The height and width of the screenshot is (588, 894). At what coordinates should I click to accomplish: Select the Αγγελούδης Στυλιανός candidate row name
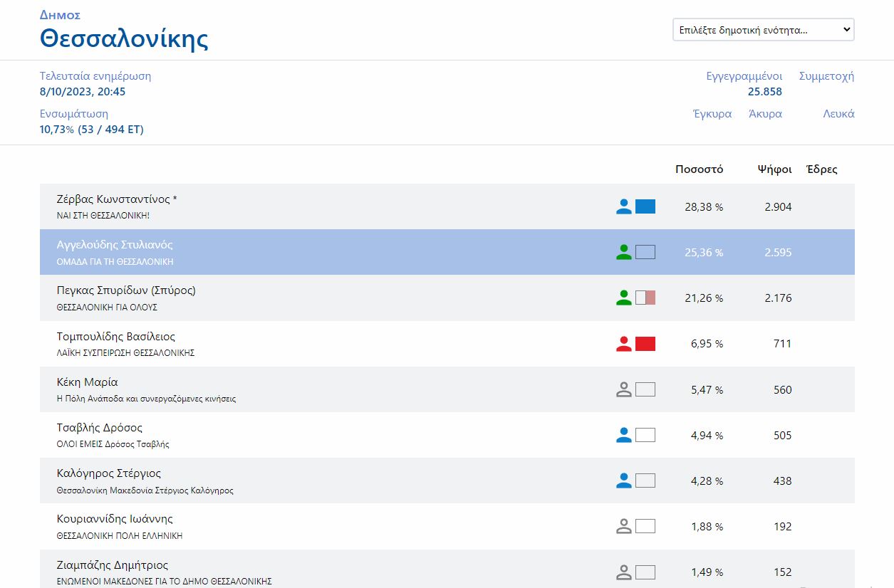point(115,245)
